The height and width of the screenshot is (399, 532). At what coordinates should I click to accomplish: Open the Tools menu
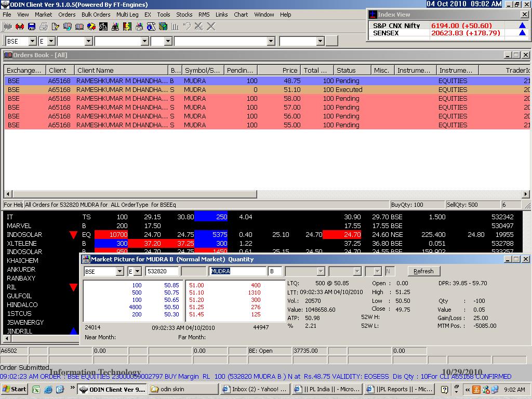pos(164,15)
